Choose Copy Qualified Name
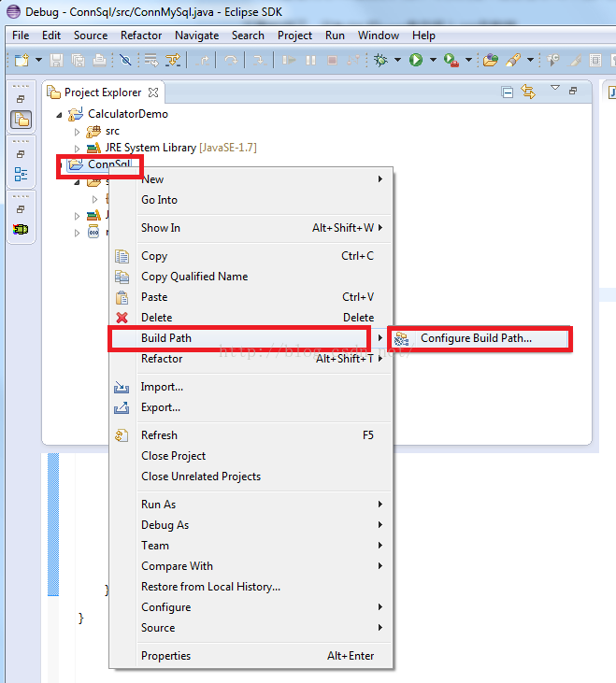 click(251, 277)
